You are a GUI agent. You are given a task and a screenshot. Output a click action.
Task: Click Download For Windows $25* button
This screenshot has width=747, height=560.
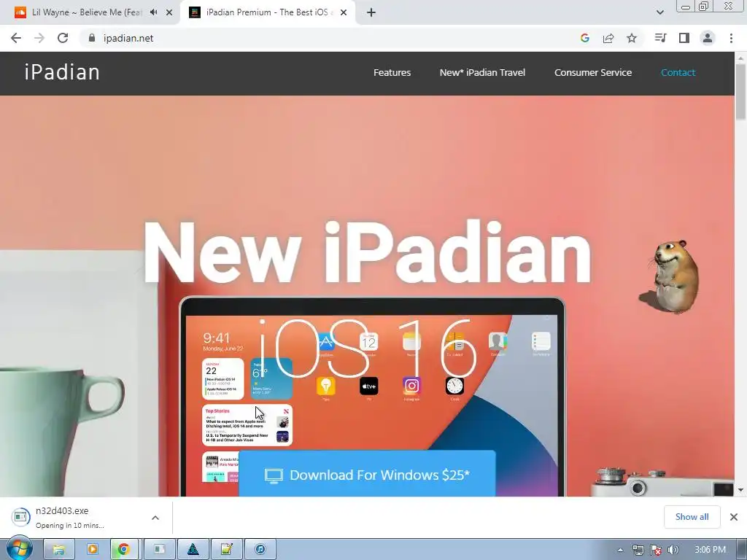coord(367,474)
